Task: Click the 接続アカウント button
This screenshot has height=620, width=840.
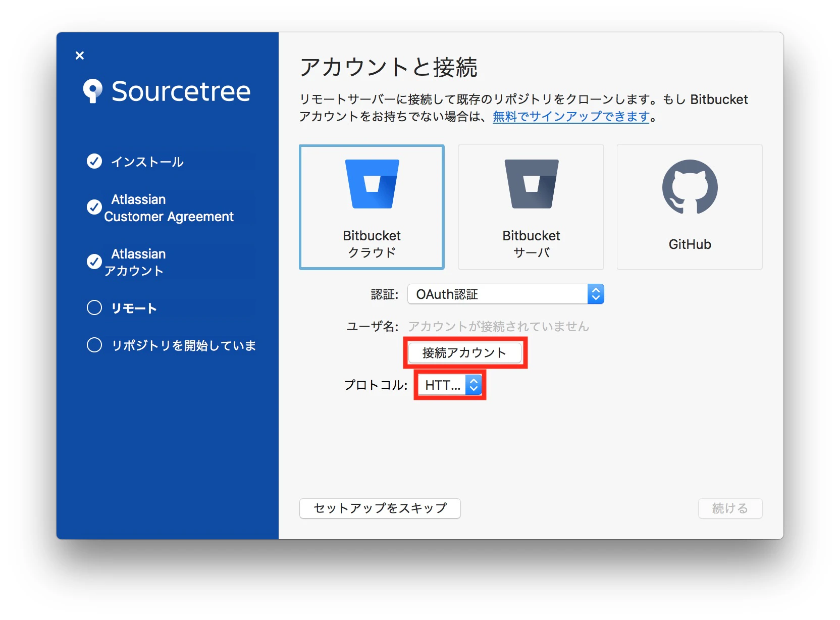Action: pos(465,352)
